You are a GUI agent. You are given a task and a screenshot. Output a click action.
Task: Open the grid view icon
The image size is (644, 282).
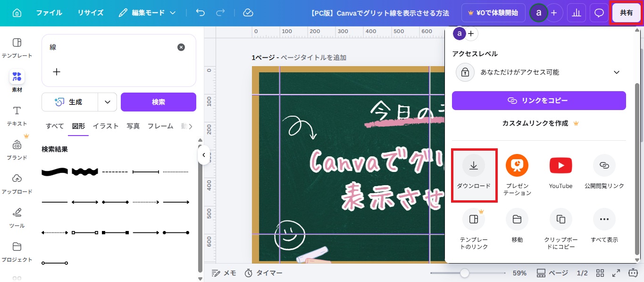(600, 273)
